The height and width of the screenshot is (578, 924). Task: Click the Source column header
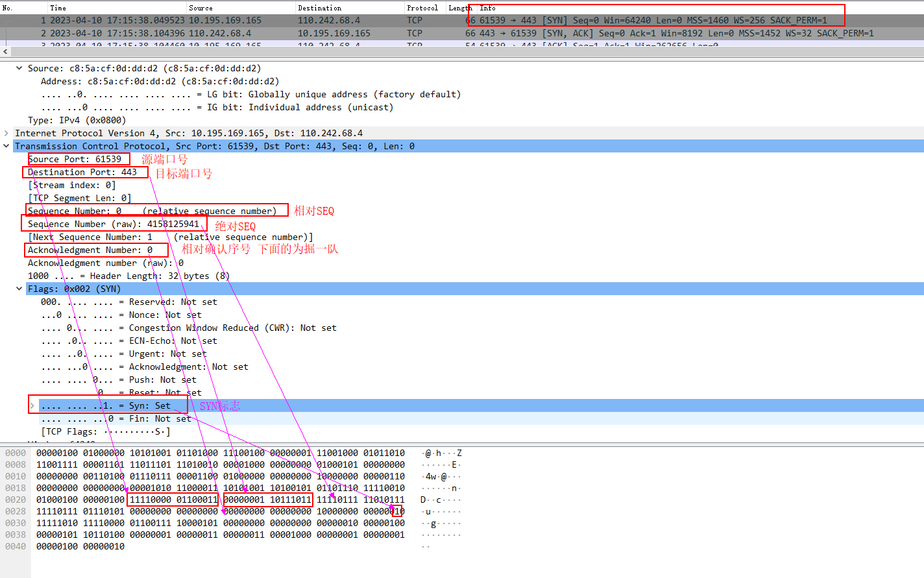(201, 8)
